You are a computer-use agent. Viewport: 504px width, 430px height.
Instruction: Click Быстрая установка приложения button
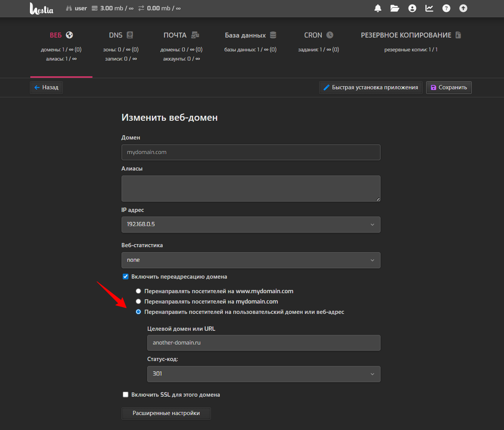pyautogui.click(x=371, y=87)
